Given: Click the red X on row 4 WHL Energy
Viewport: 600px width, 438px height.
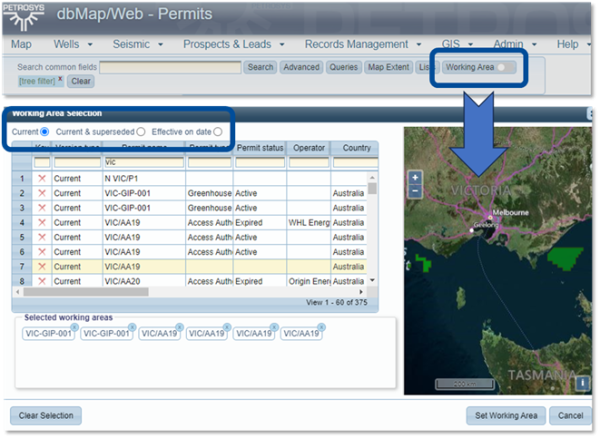Looking at the screenshot, I should [42, 223].
